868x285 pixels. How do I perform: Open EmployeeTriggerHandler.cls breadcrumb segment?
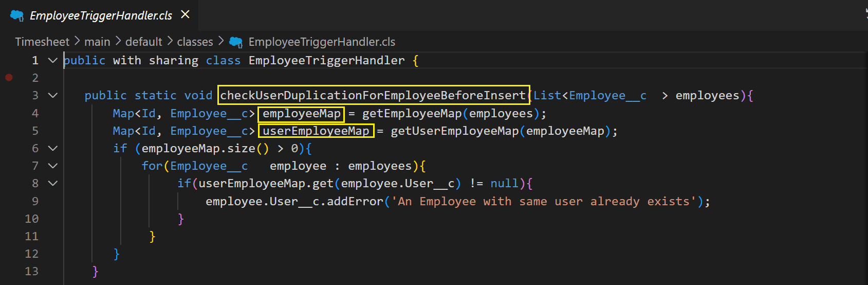(x=322, y=42)
